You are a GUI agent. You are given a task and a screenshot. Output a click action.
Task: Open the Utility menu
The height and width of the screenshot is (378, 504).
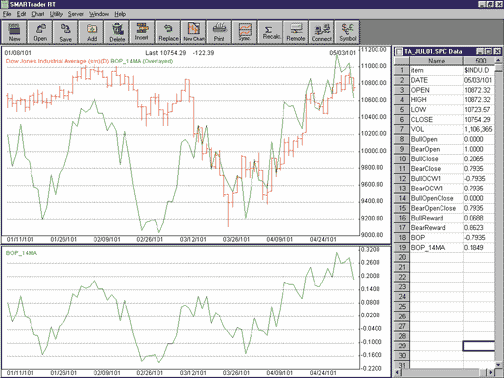click(56, 14)
